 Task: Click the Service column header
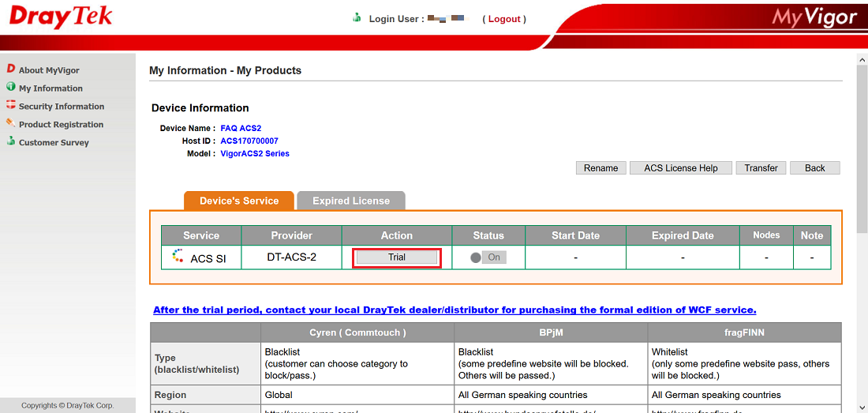coord(201,235)
